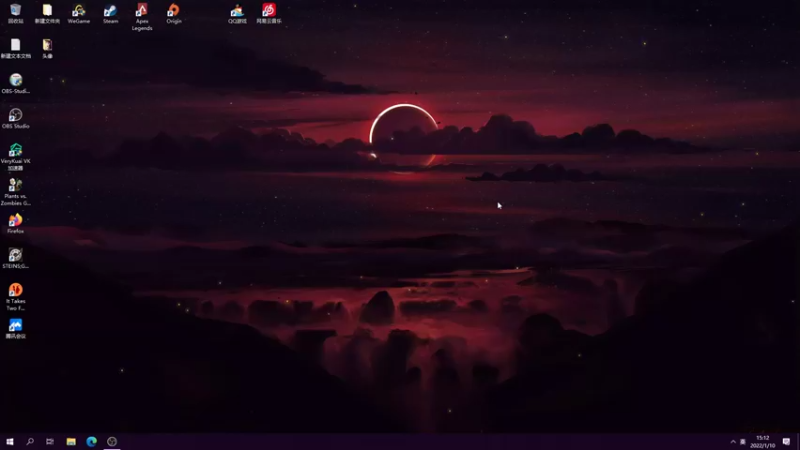Image resolution: width=800 pixels, height=450 pixels.
Task: Select the NetEase Cloud Music red shortcut
Action: coord(268,14)
